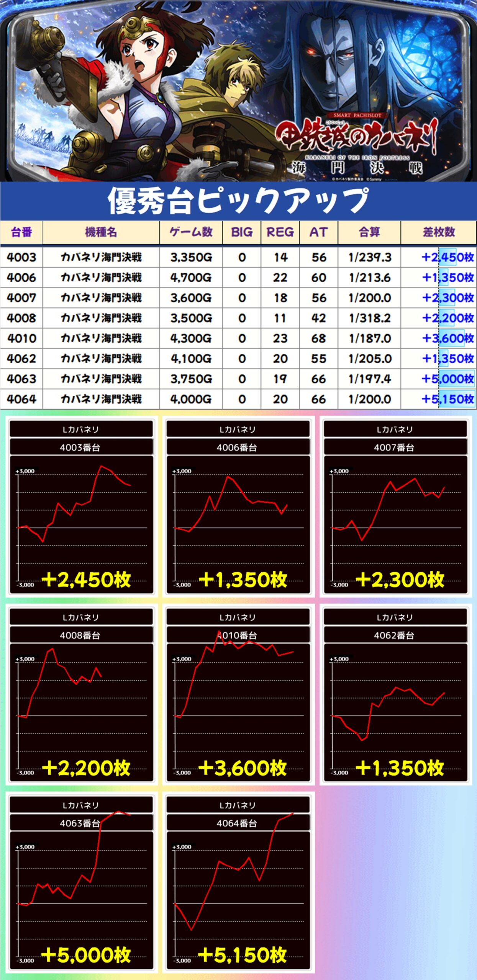Screen dimensions: 477x980
Task: Click the BIG column header
Action: [x=242, y=232]
